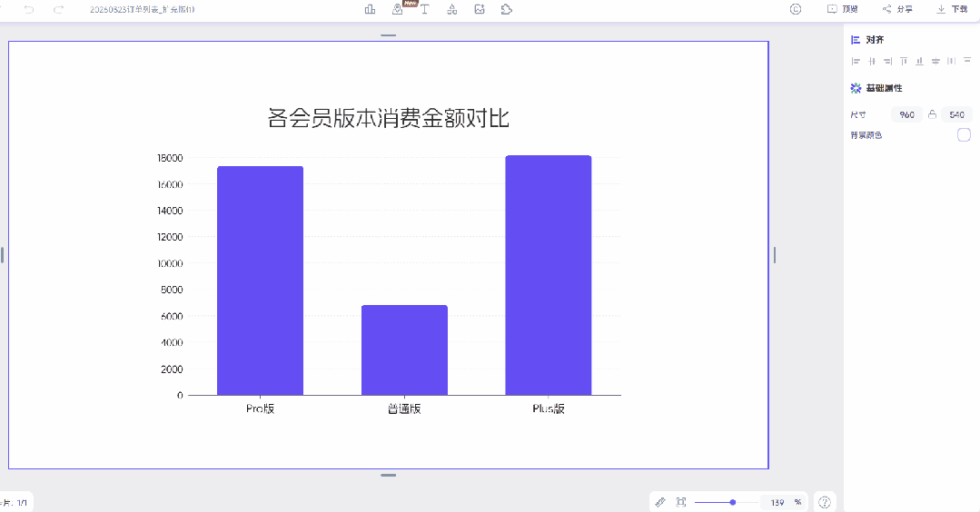Open 预览 preview mode
Viewport: 980px width, 512px height.
(x=843, y=9)
